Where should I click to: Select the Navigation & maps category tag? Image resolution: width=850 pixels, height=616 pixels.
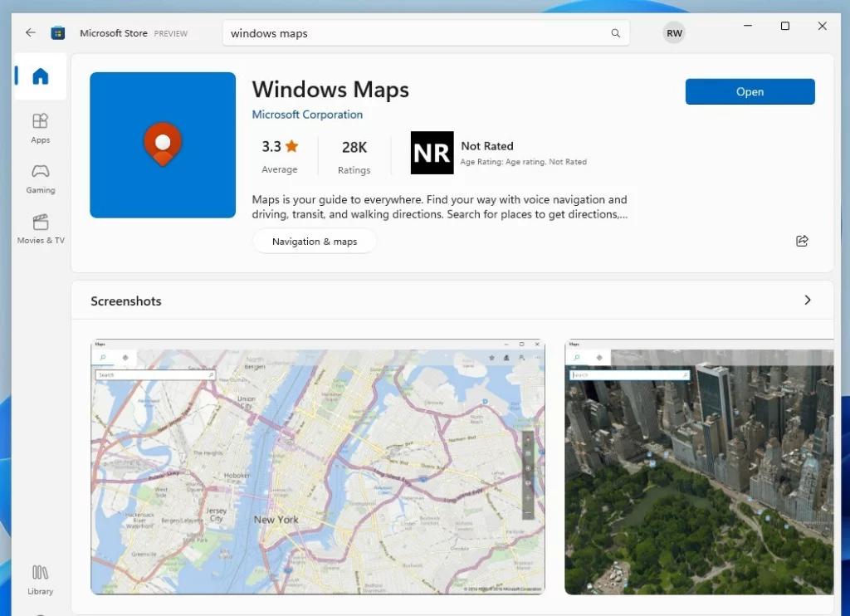pyautogui.click(x=315, y=241)
